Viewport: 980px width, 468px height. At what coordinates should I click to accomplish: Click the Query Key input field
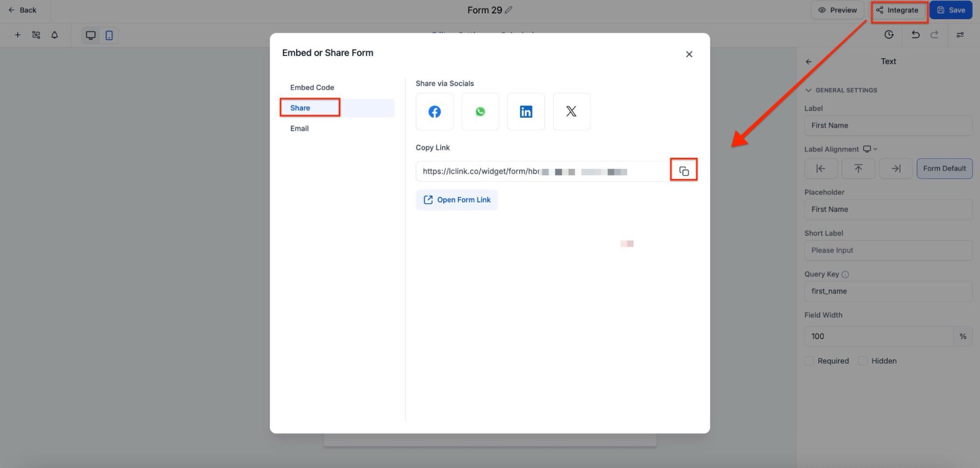pyautogui.click(x=888, y=291)
